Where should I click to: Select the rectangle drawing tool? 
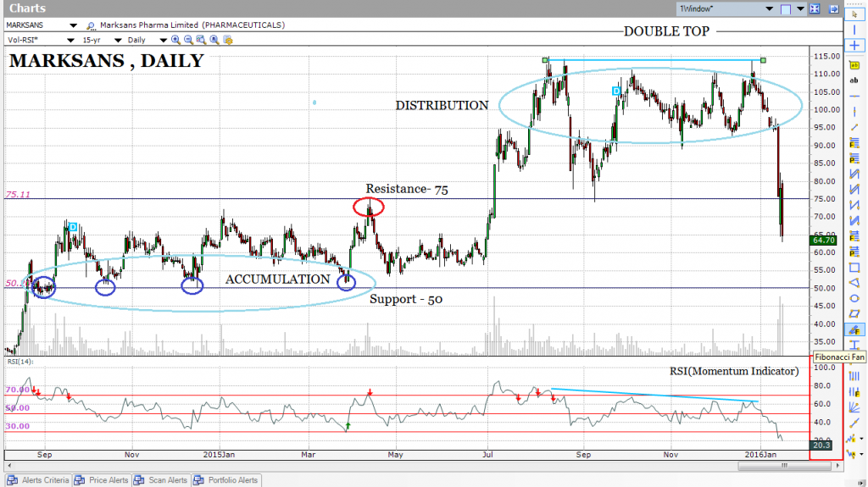click(x=854, y=268)
